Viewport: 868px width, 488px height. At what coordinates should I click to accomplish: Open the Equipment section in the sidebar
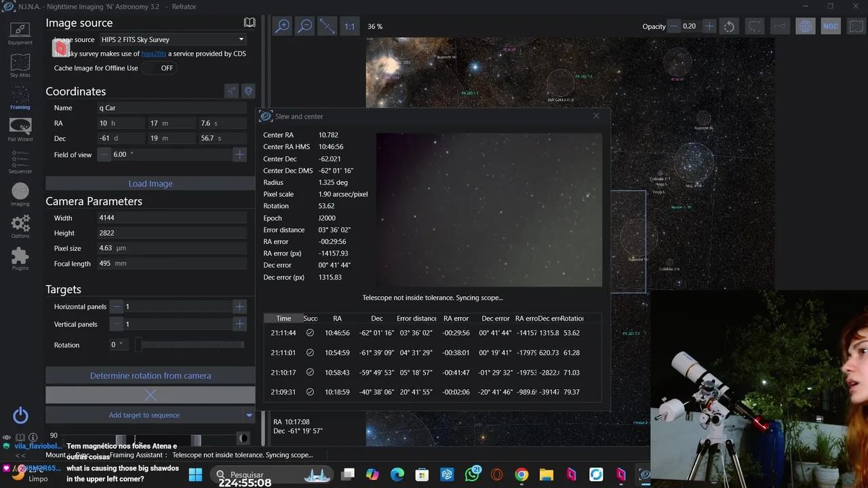(x=20, y=33)
